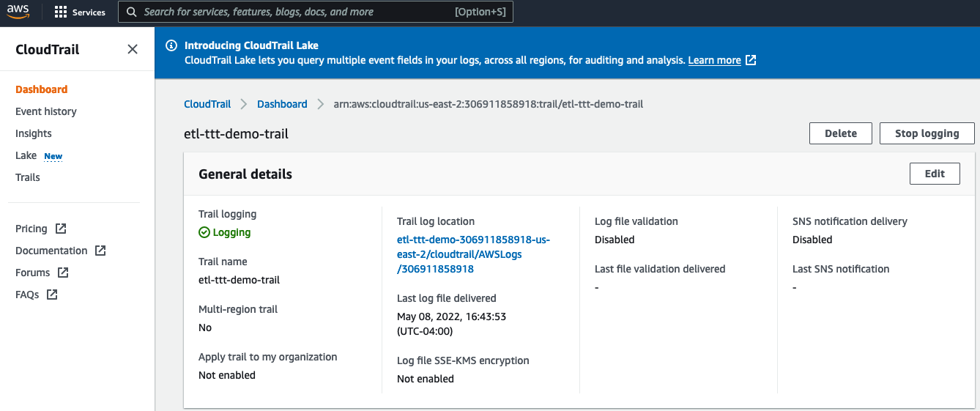980x411 pixels.
Task: Click the Stop logging button
Action: (927, 133)
